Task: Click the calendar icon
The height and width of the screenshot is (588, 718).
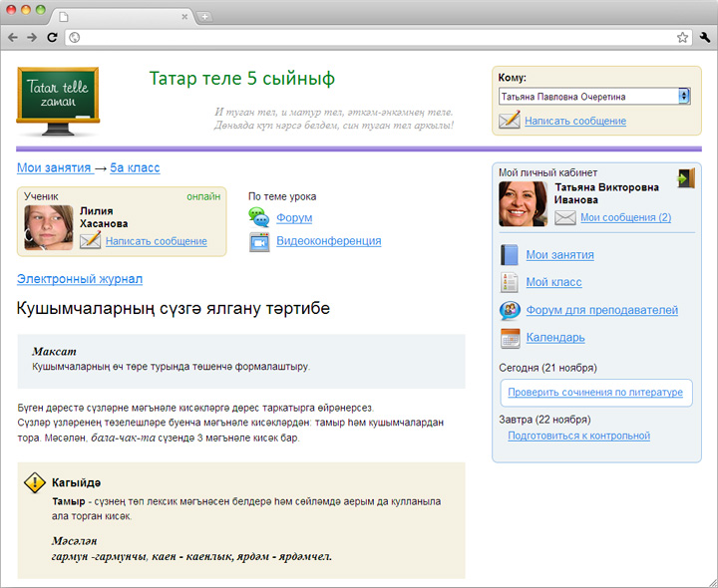Action: tap(510, 338)
